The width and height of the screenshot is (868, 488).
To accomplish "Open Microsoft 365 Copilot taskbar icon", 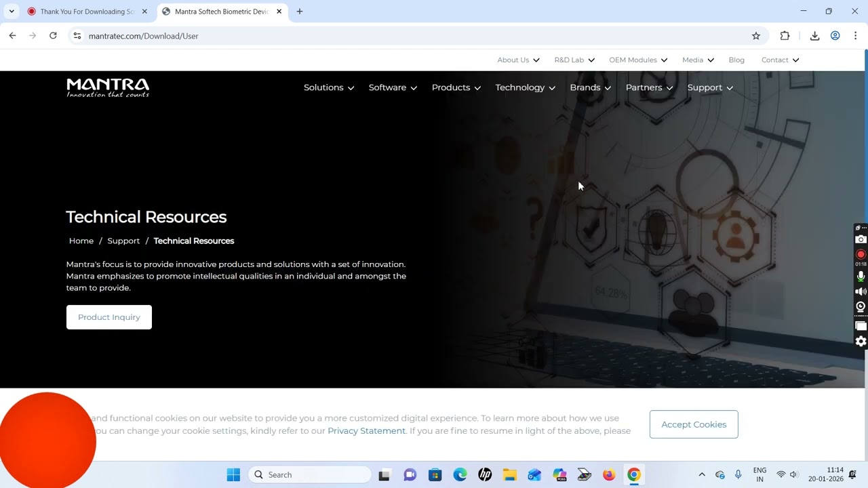I will point(559,474).
